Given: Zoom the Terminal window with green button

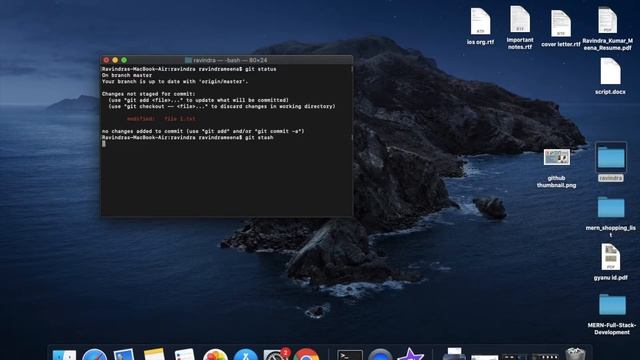Looking at the screenshot, I should point(124,60).
